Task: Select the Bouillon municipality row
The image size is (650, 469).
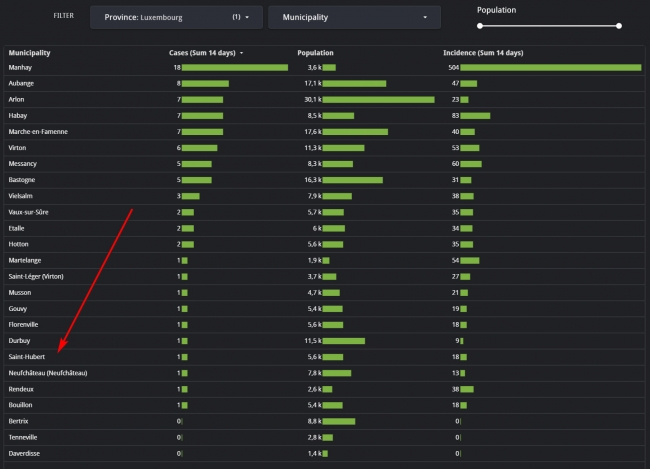Action: coord(325,405)
